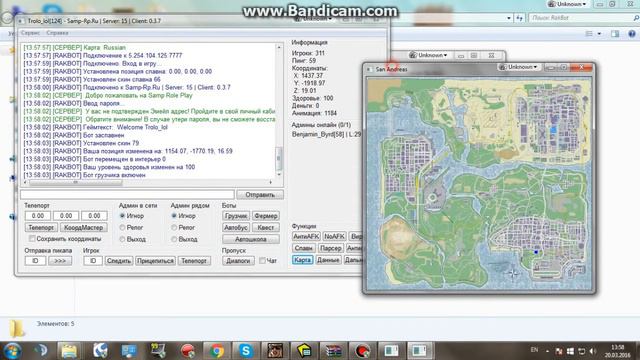Click the Bandicam recorder taskbar icon
The width and height of the screenshot is (640, 360).
[362, 351]
